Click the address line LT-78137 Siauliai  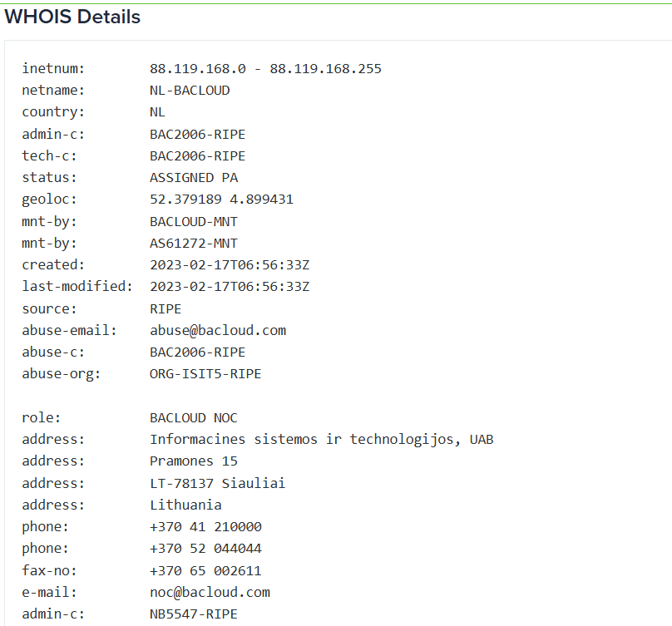click(x=217, y=483)
